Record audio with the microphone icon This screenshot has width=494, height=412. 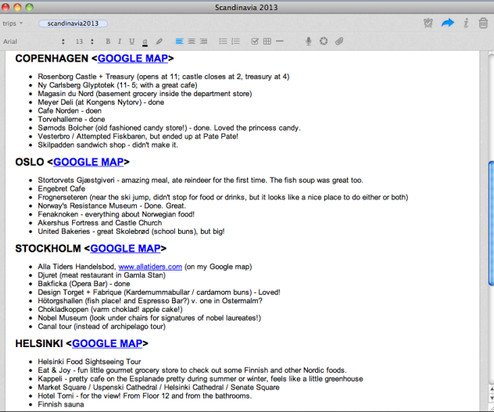point(309,41)
